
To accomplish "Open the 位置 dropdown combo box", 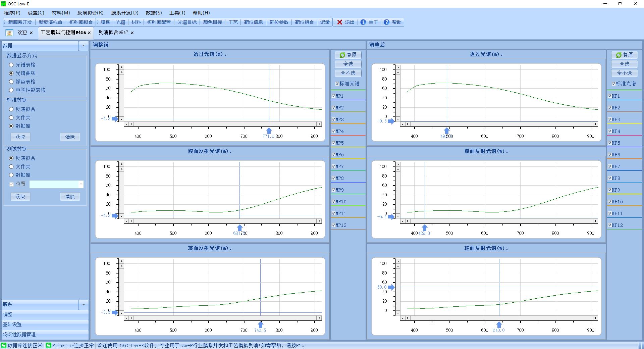I will click(81, 184).
